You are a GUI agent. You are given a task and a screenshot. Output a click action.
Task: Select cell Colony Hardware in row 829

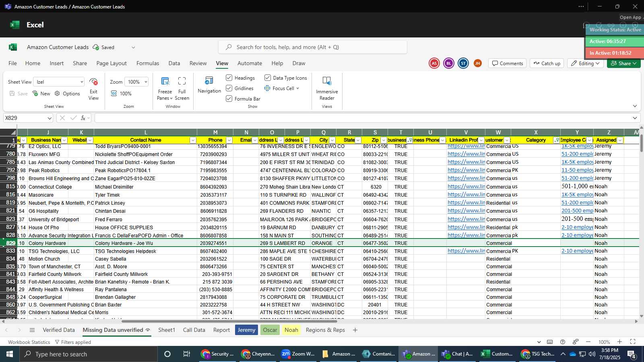pyautogui.click(x=47, y=243)
